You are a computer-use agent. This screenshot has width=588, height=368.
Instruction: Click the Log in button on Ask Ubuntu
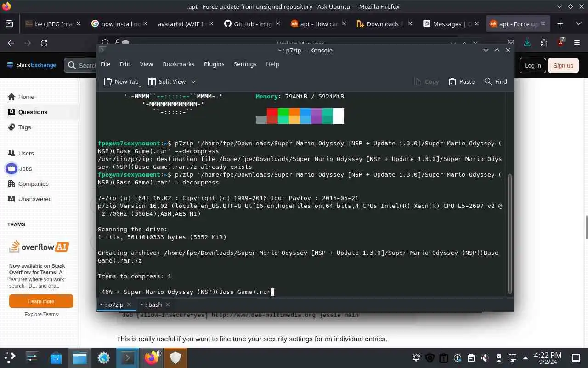[532, 65]
